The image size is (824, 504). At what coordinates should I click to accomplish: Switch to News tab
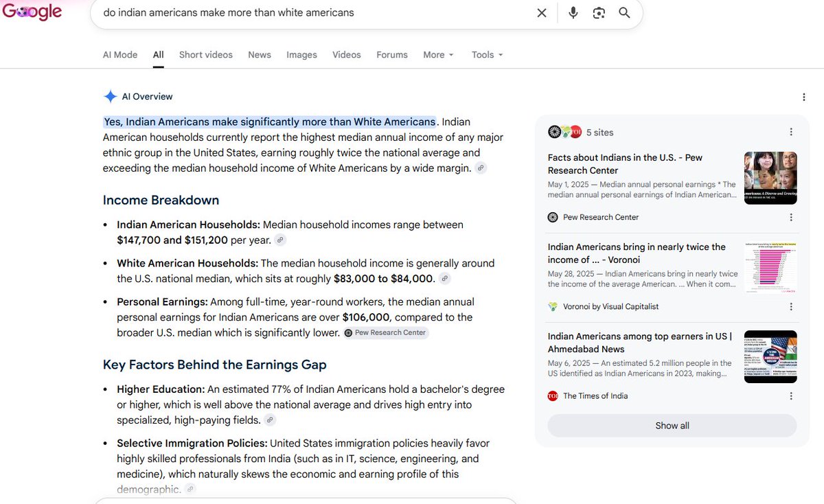(x=260, y=55)
